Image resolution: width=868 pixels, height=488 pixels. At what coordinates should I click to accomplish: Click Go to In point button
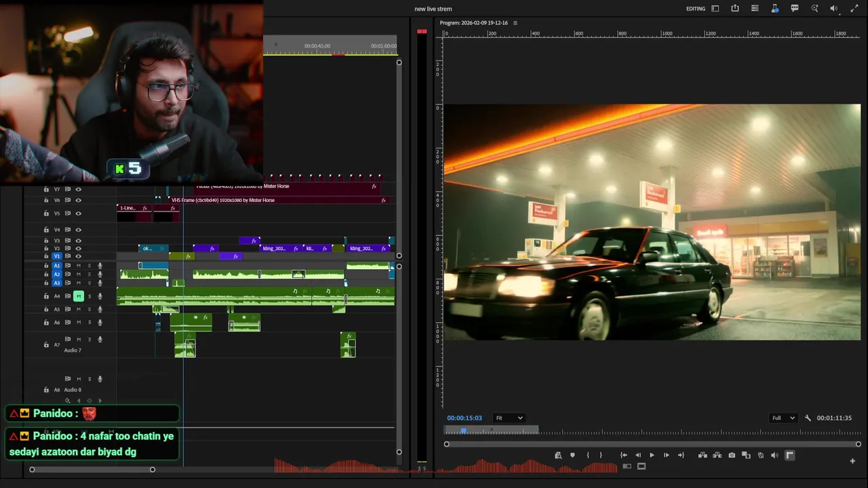pos(623,455)
